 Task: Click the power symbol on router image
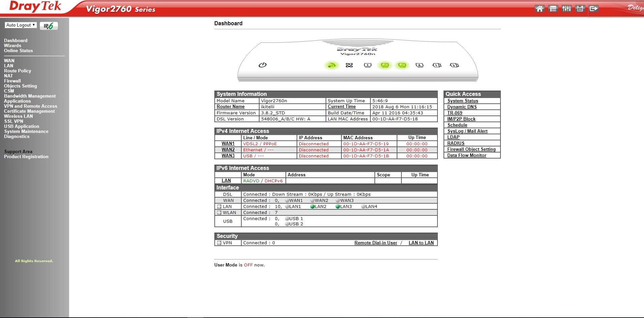pos(263,65)
